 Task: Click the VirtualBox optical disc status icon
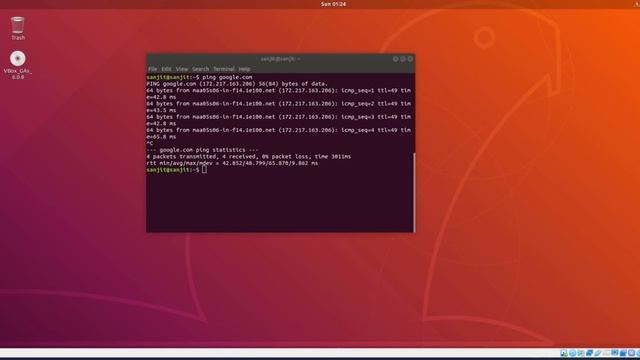pos(573,353)
